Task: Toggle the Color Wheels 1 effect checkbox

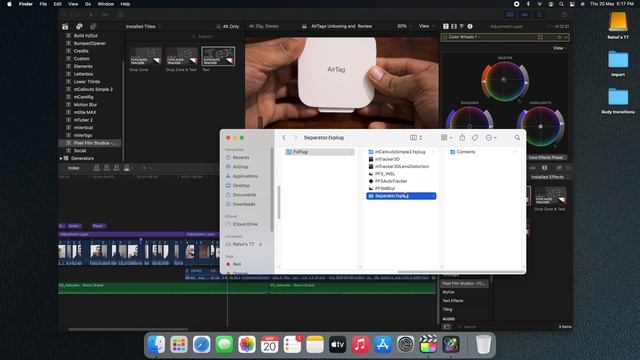Action: click(x=445, y=37)
